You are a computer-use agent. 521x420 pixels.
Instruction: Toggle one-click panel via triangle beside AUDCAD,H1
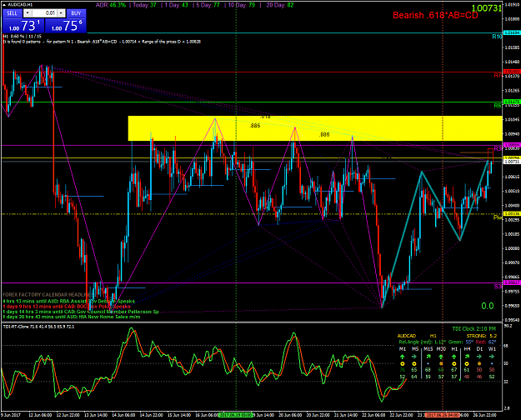pos(4,5)
